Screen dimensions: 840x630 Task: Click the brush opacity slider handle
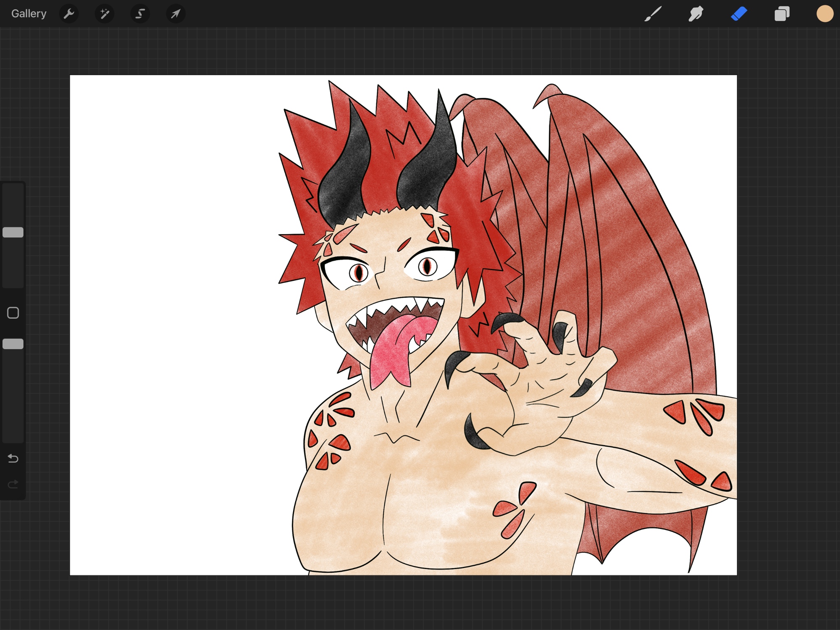pos(13,344)
